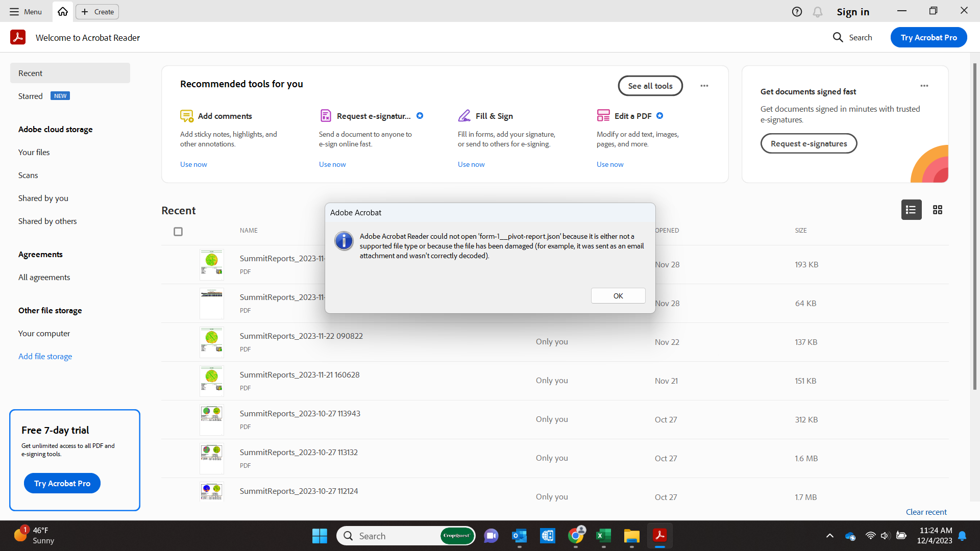Image resolution: width=980 pixels, height=551 pixels.
Task: Click the Request e-signature tool icon
Action: click(326, 116)
